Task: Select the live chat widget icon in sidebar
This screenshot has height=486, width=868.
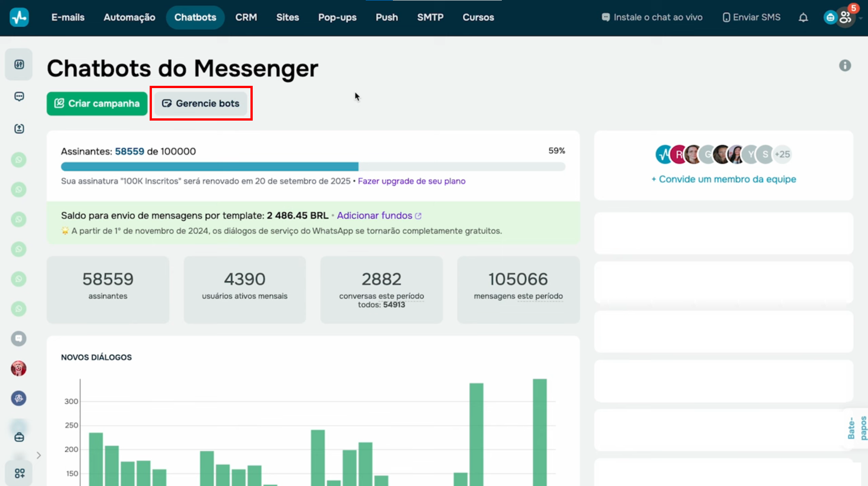Action: pos(19,338)
